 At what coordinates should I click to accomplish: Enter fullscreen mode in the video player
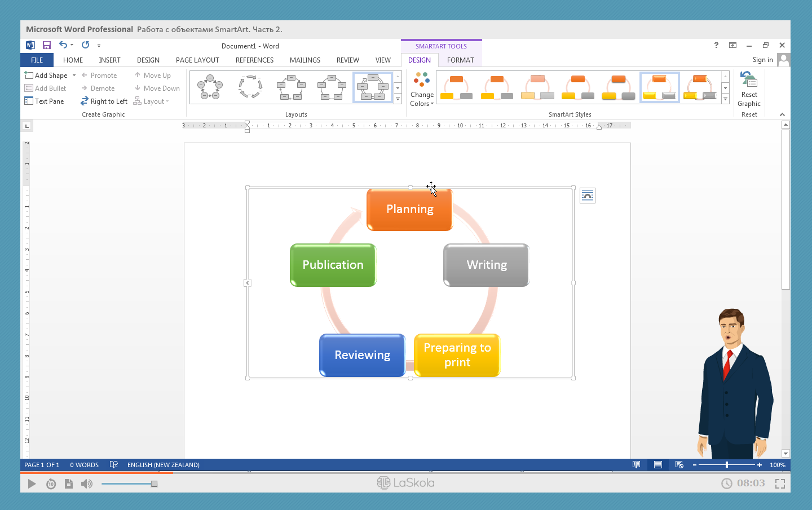780,484
